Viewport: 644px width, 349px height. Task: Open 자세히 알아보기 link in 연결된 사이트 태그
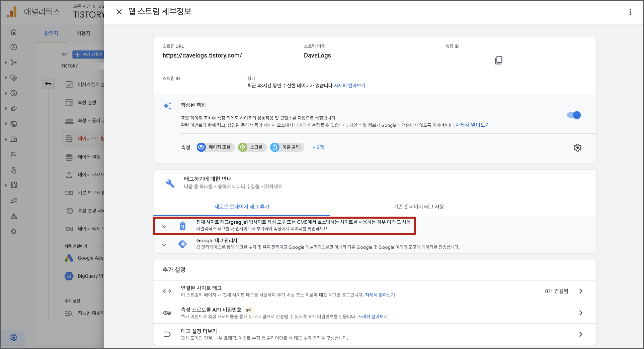[380, 295]
